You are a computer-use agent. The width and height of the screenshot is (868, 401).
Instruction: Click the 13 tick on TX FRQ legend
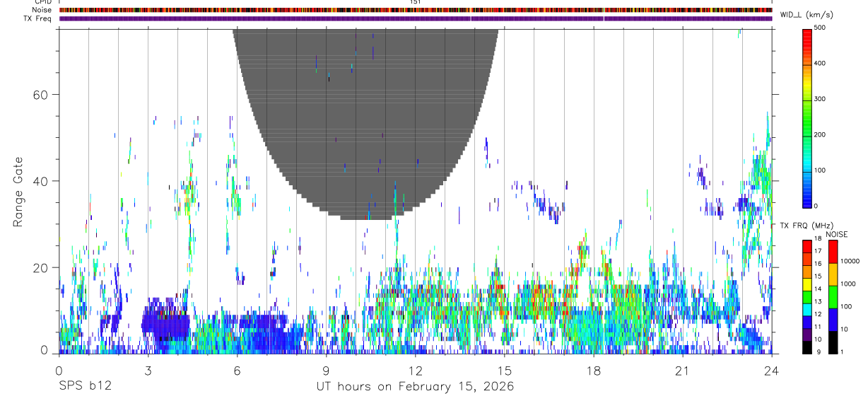click(818, 302)
